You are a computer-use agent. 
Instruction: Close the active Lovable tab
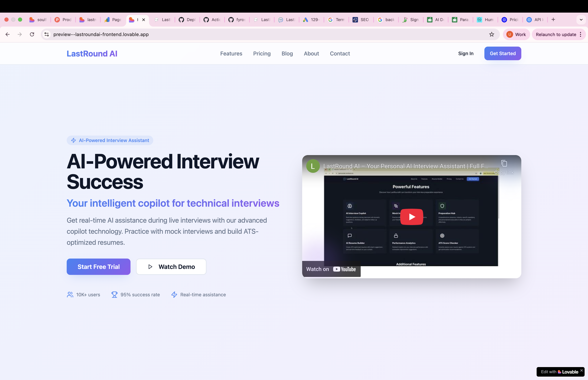click(144, 20)
